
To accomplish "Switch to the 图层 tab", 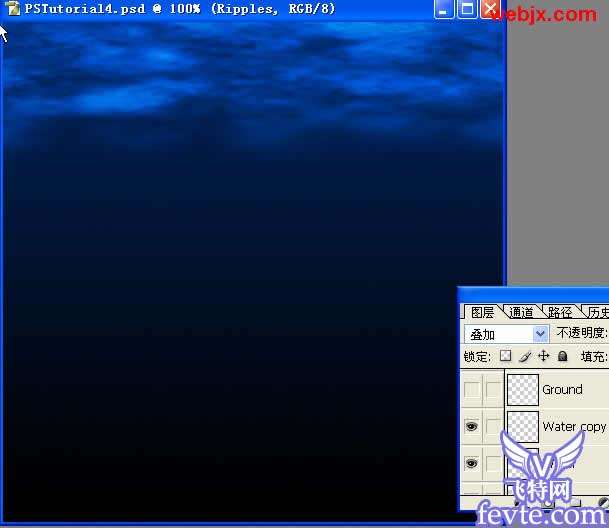I will tap(482, 312).
